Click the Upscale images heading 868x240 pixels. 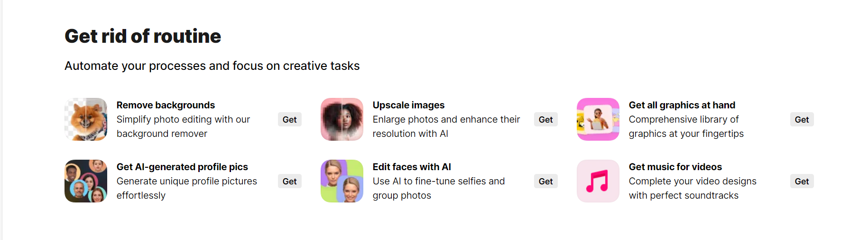(408, 105)
